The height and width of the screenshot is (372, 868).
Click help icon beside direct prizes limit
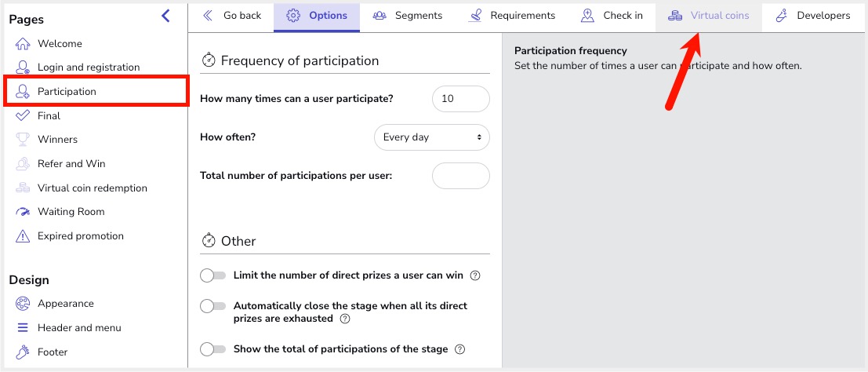(x=474, y=276)
